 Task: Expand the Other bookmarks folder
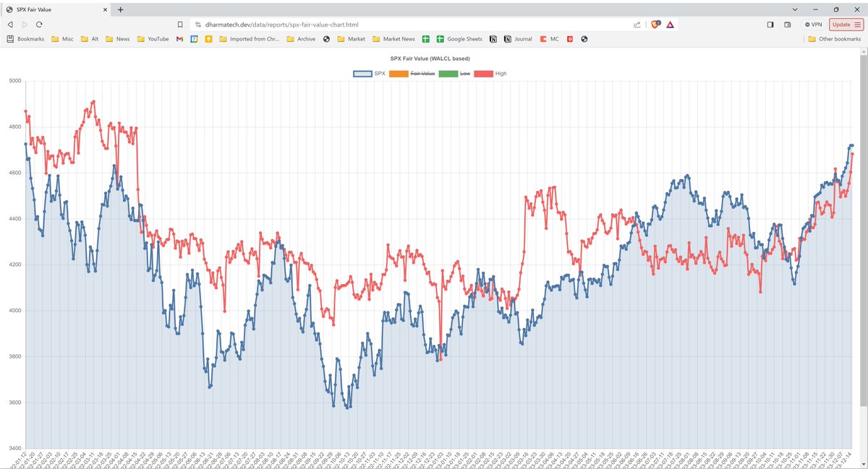point(835,39)
